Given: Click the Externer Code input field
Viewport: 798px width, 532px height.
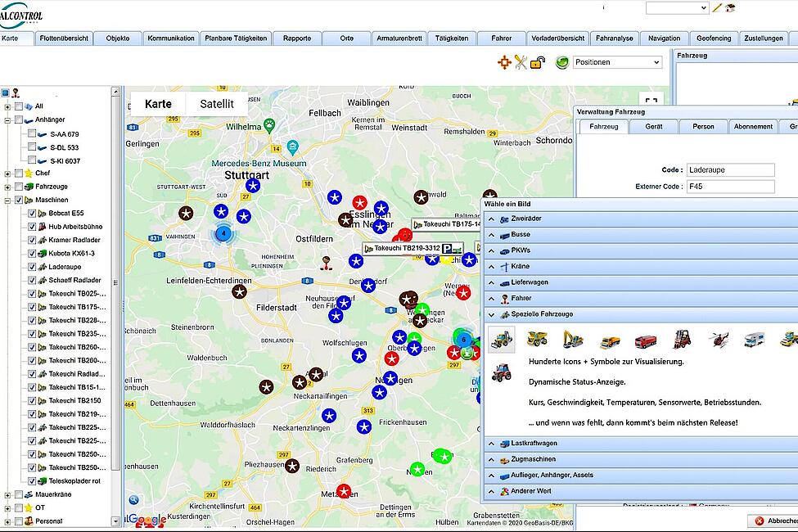Looking at the screenshot, I should (730, 187).
